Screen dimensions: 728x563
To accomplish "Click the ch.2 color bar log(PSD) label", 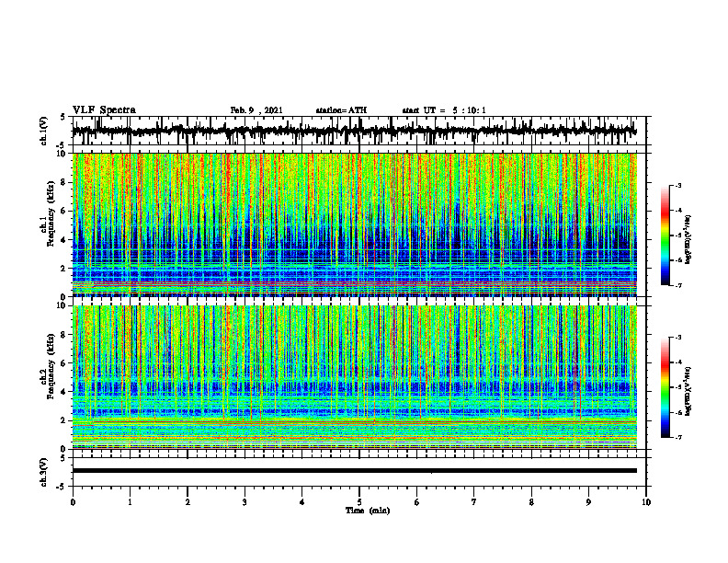I will point(688,389).
